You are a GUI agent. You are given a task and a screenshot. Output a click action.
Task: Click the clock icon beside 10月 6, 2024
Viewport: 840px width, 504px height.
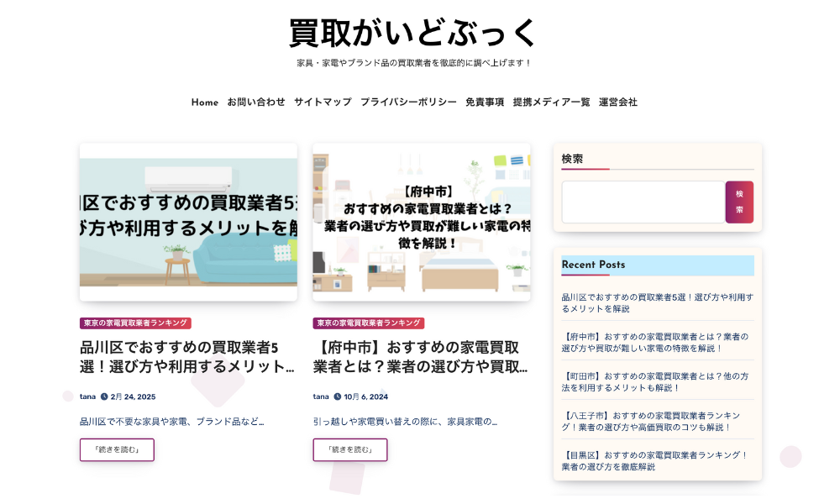[338, 396]
